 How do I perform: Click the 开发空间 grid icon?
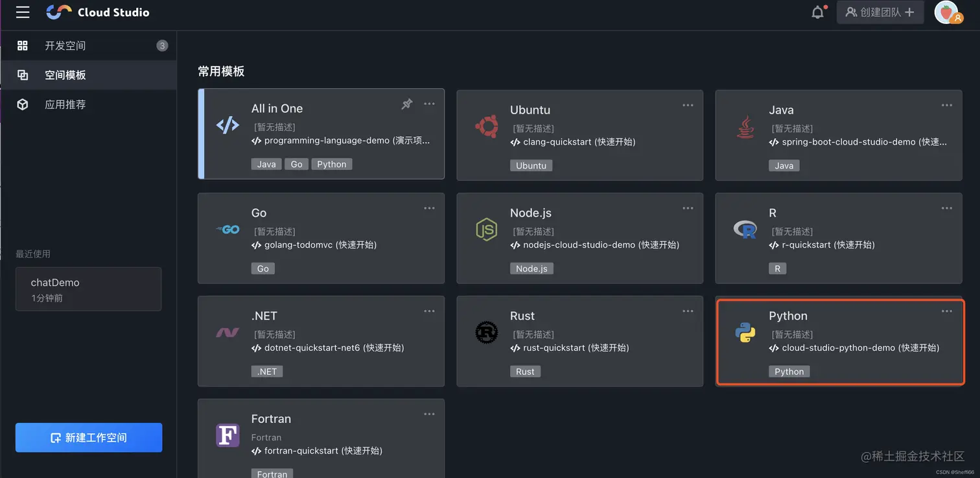pyautogui.click(x=23, y=45)
